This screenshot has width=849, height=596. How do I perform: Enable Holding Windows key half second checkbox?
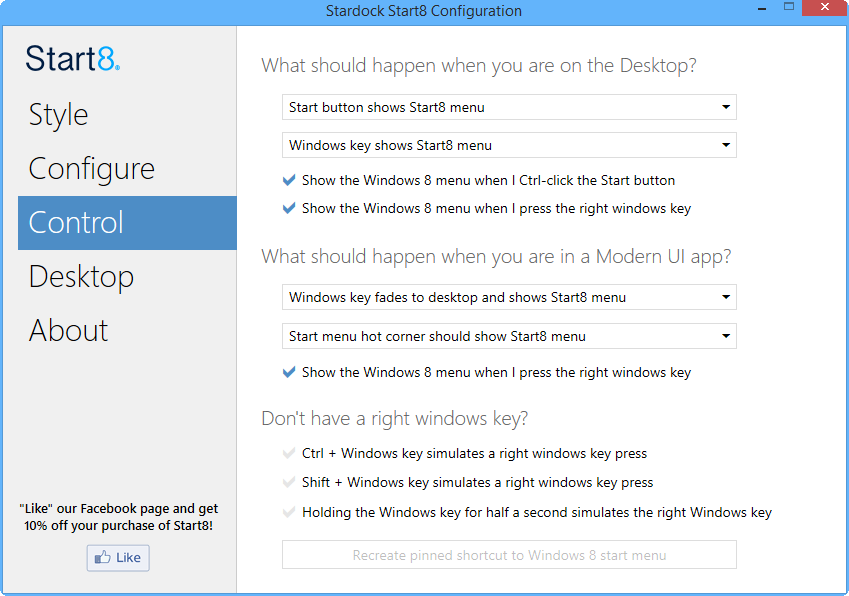click(x=289, y=512)
